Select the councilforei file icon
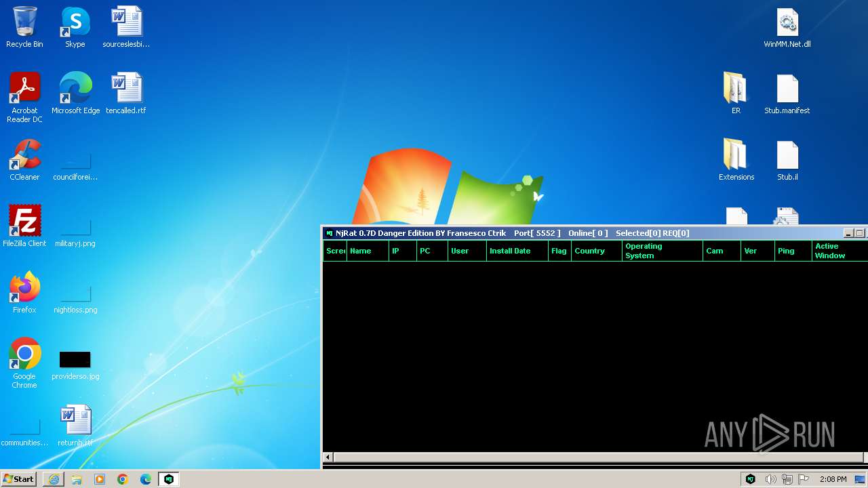 75,166
